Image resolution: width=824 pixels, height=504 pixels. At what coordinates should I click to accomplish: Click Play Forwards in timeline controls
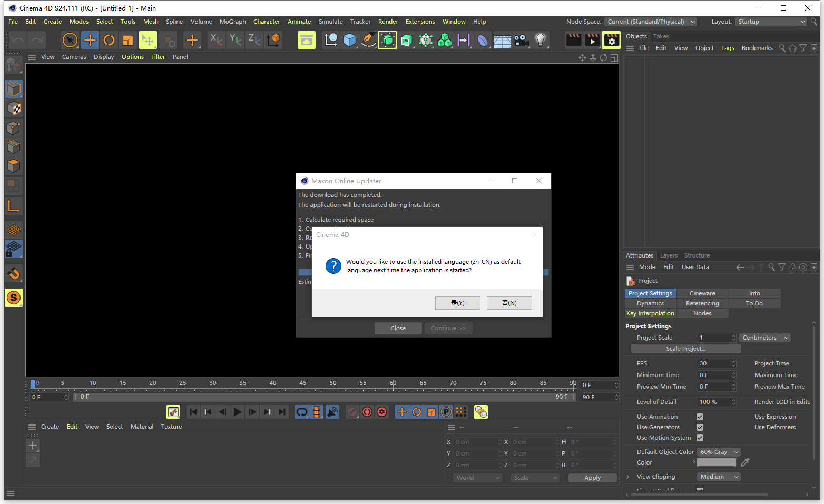pyautogui.click(x=238, y=412)
